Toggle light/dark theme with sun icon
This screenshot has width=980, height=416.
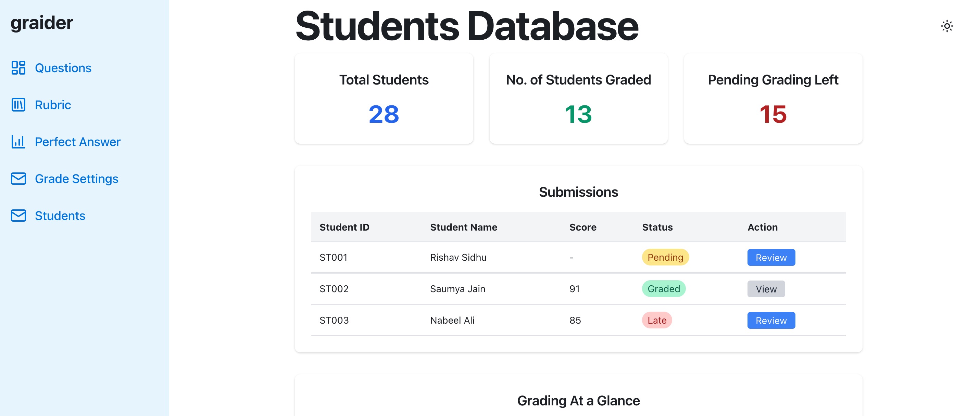point(946,26)
